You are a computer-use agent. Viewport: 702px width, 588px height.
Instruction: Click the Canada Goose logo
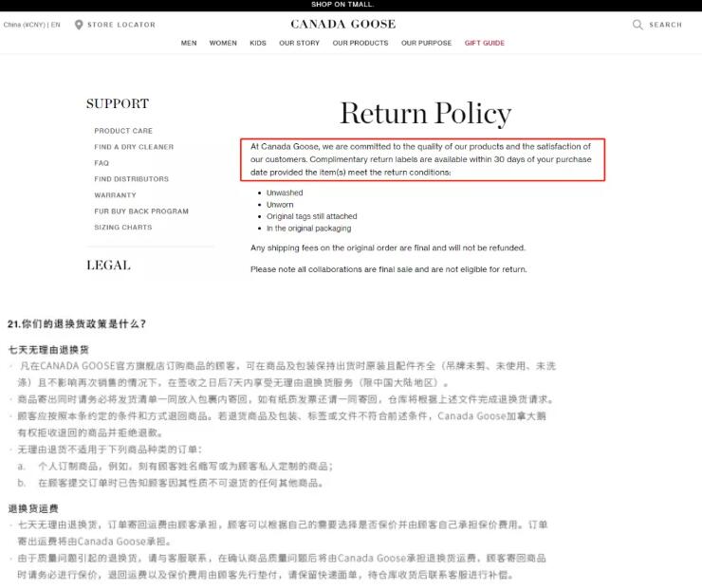pyautogui.click(x=342, y=24)
